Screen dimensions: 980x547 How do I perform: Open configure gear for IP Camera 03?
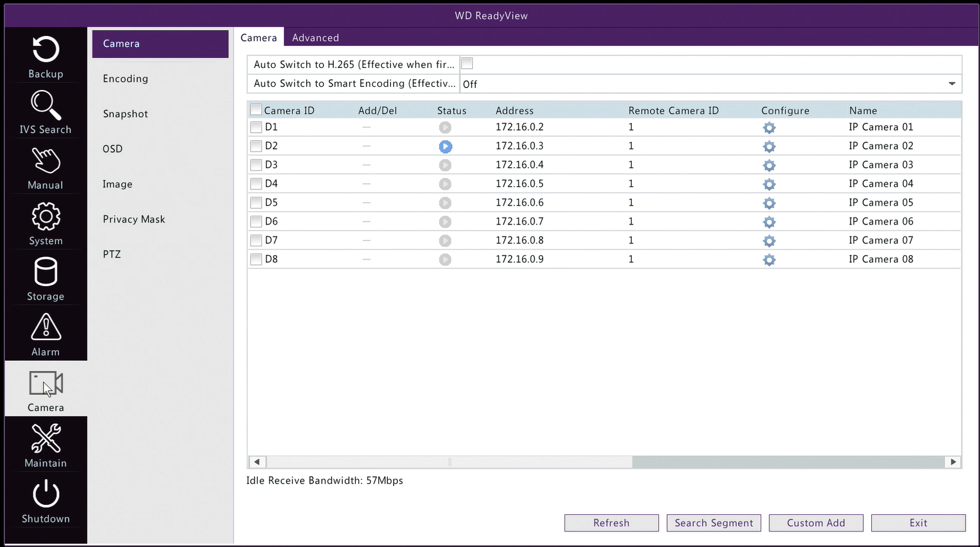click(x=769, y=165)
